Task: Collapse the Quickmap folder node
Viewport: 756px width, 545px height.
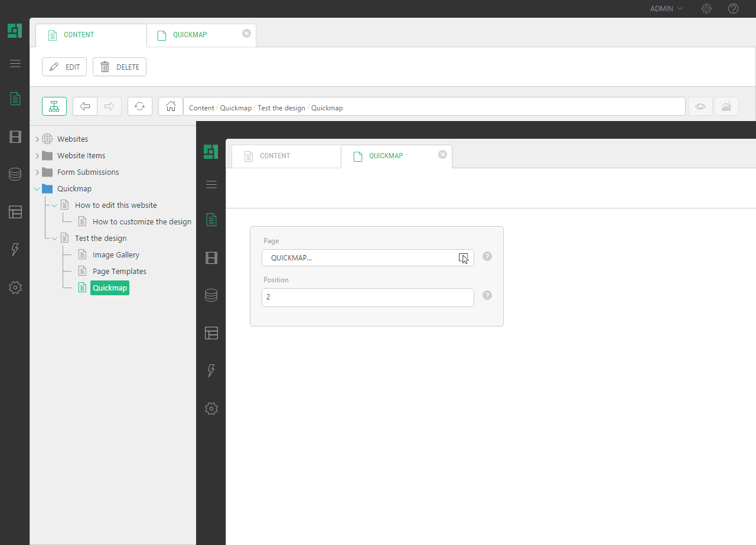Action: pos(37,189)
